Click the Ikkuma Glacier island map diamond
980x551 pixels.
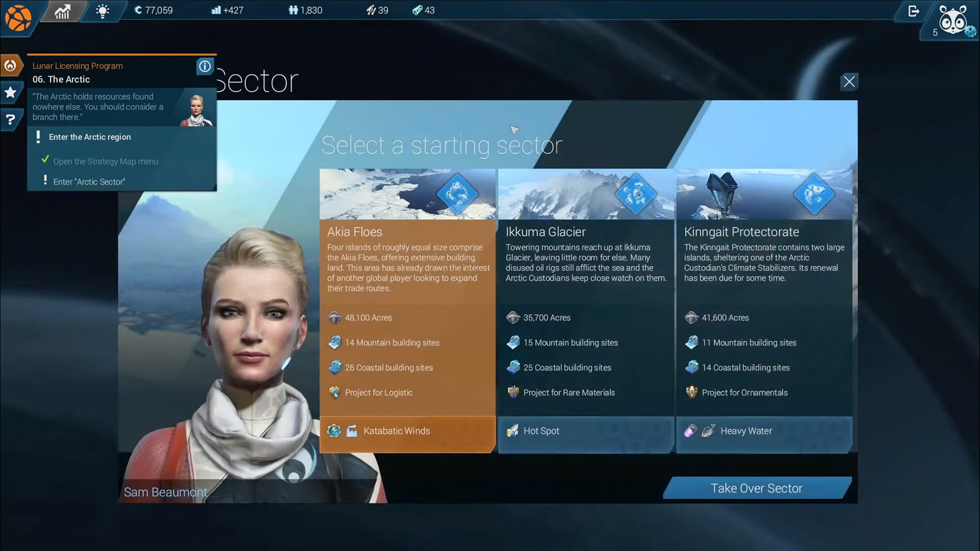click(x=635, y=194)
